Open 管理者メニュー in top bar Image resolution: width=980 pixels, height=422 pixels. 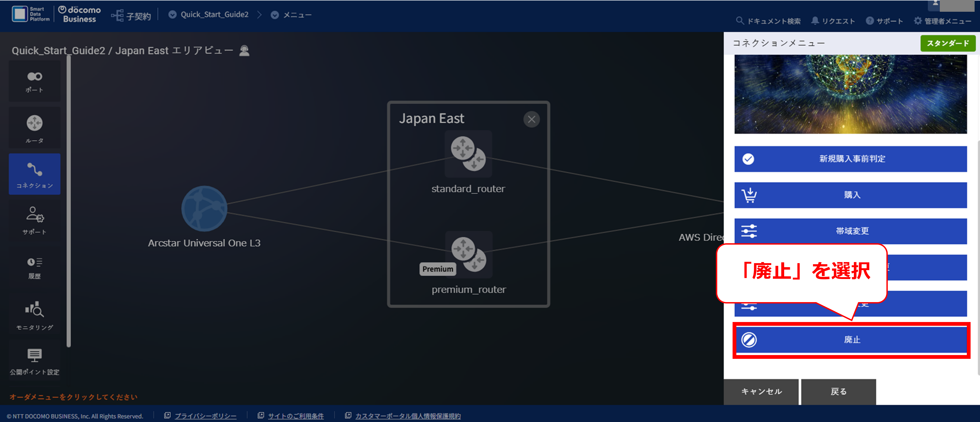(942, 21)
